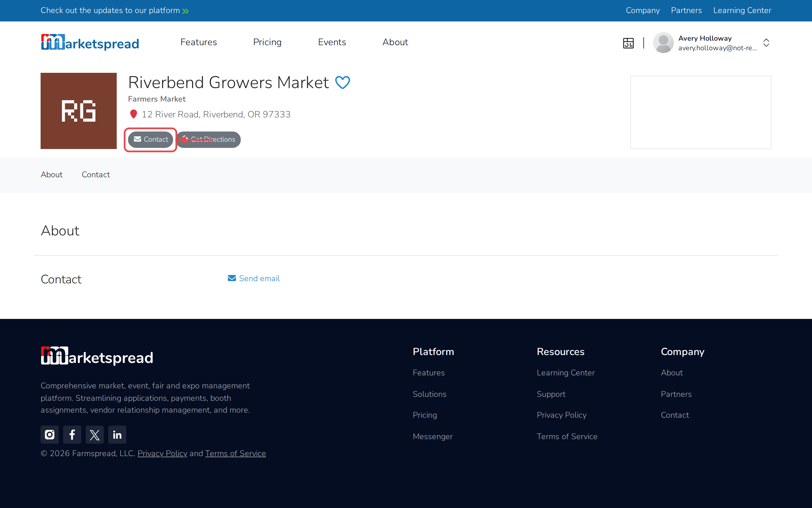Viewport: 812px width, 508px height.
Task: Click Avery Holloway's avatar image
Action: (663, 43)
